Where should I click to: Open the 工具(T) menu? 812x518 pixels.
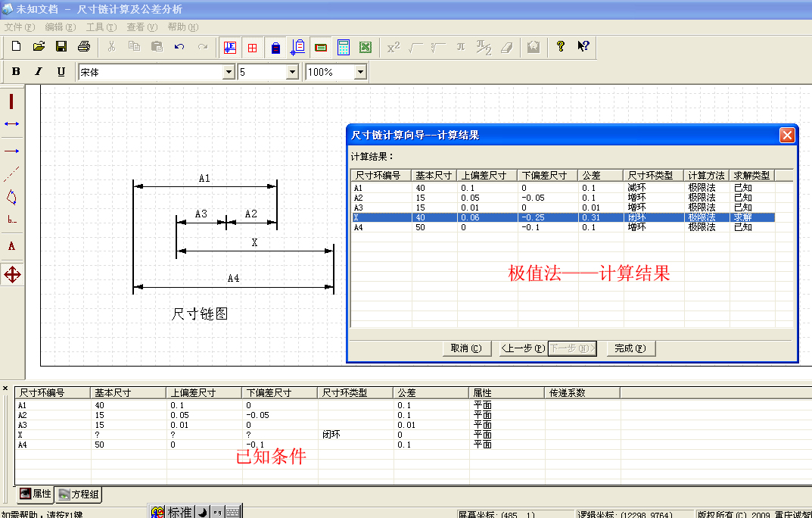101,27
